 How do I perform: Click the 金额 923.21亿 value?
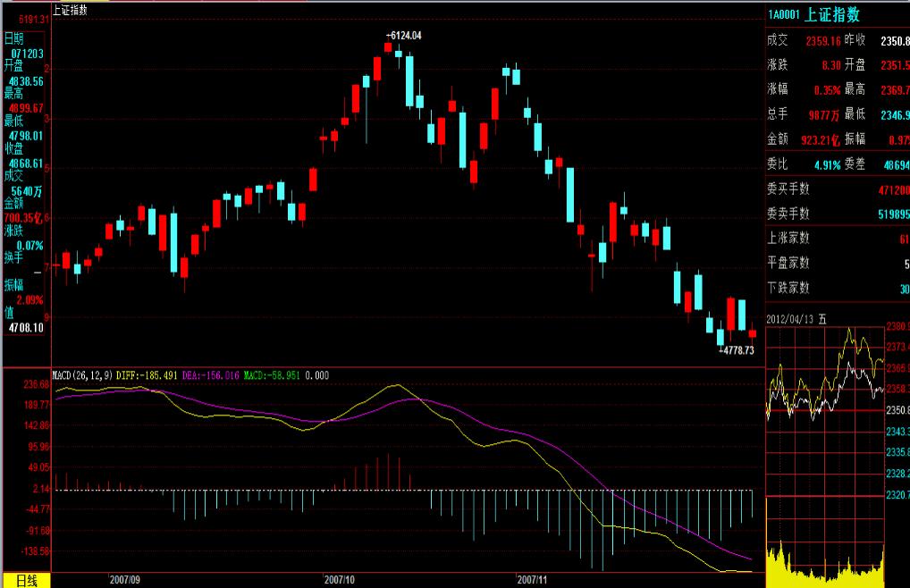[x=821, y=140]
